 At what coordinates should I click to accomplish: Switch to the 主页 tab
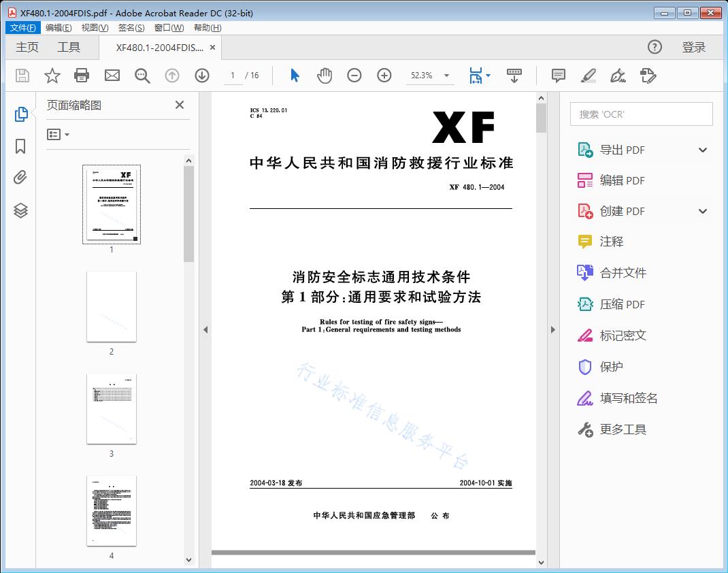click(x=27, y=47)
